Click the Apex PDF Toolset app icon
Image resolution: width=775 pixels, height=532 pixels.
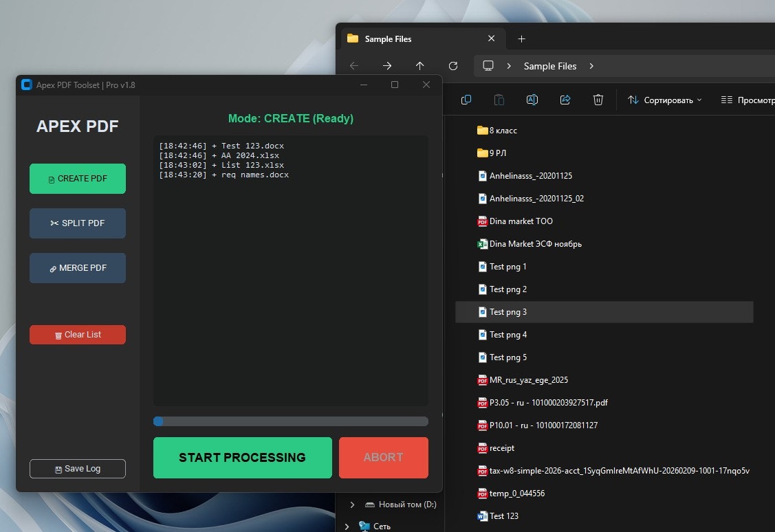point(27,85)
